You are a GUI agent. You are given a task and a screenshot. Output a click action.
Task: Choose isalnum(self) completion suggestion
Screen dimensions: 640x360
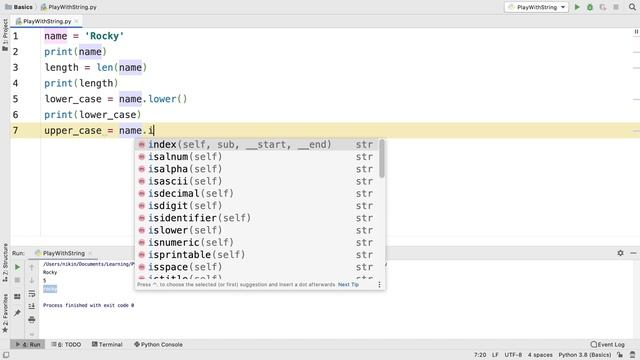(x=257, y=157)
